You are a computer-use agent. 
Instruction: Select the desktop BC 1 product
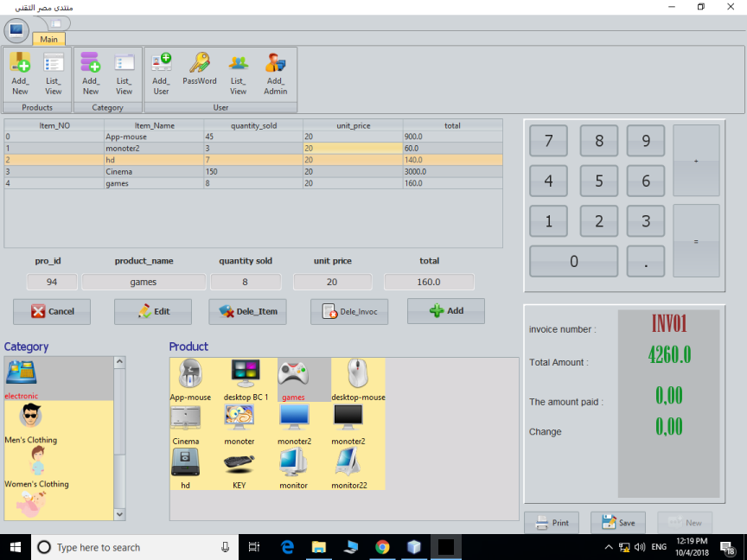pos(246,380)
